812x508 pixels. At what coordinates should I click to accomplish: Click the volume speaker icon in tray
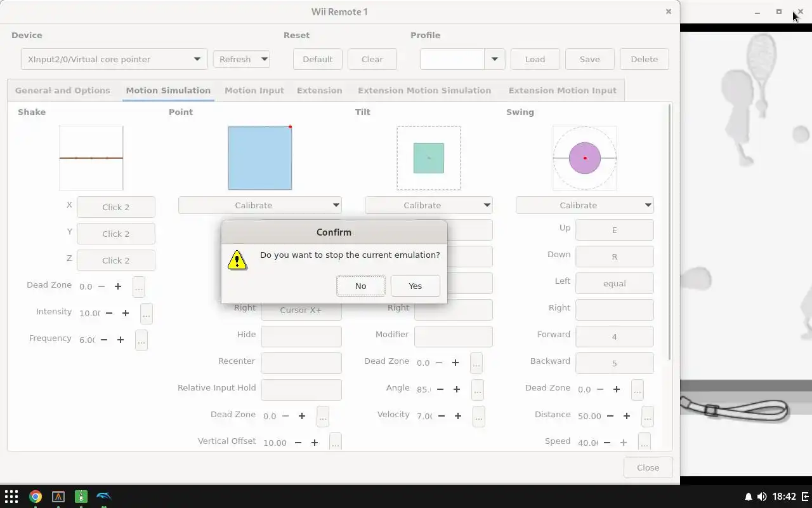[761, 497]
